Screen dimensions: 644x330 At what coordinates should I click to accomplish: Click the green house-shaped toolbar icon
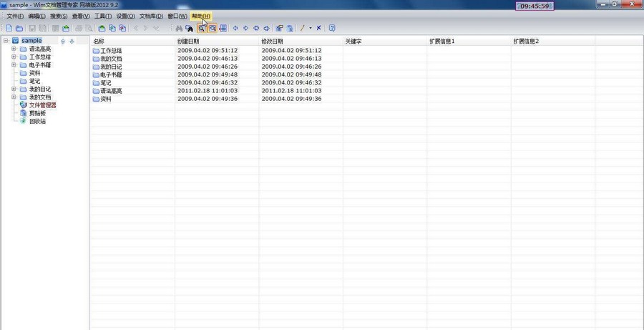(x=66, y=29)
